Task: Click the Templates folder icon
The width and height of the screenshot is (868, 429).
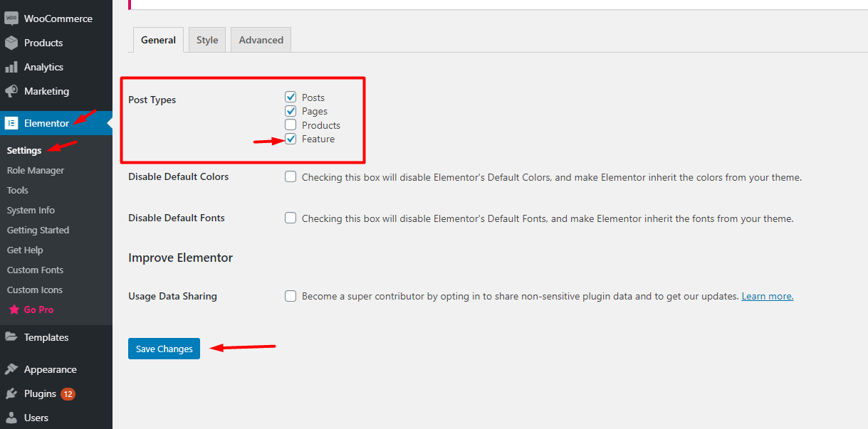Action: click(11, 337)
